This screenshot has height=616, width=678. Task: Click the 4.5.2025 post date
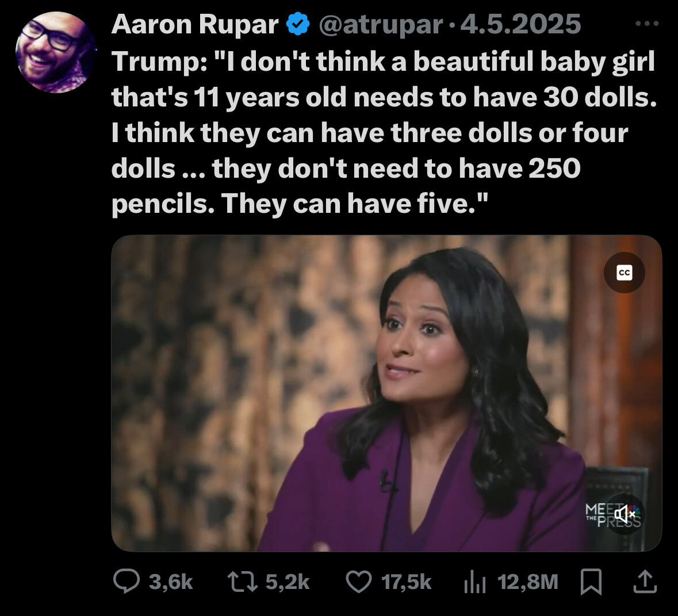coord(520,24)
